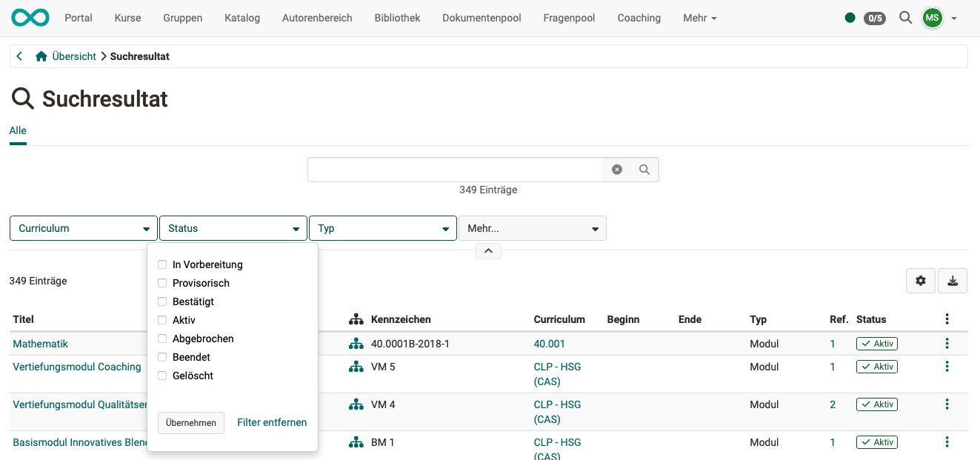This screenshot has height=460, width=980.
Task: Open the Typ filter dropdown
Action: coord(382,228)
